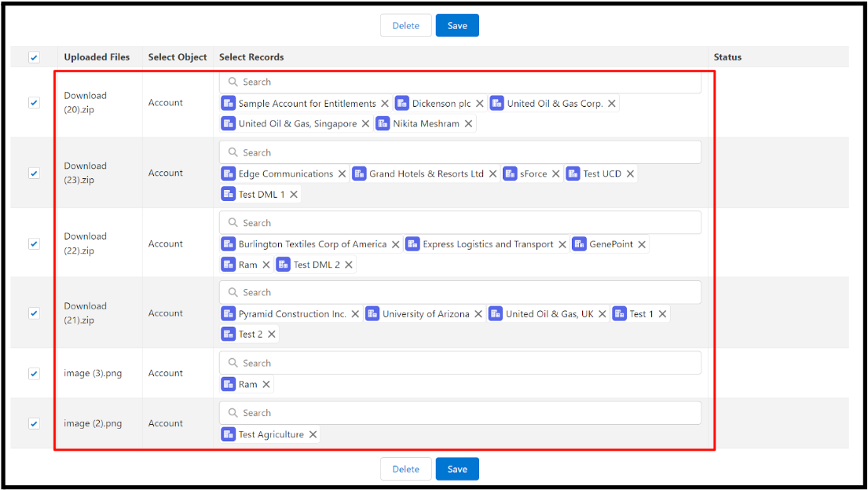Image resolution: width=868 pixels, height=490 pixels.
Task: Remove Express Logistics and Transport pill
Action: (562, 244)
